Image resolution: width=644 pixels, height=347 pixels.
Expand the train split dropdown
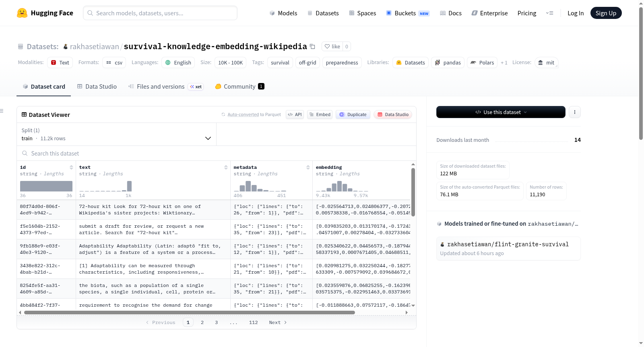point(116,134)
